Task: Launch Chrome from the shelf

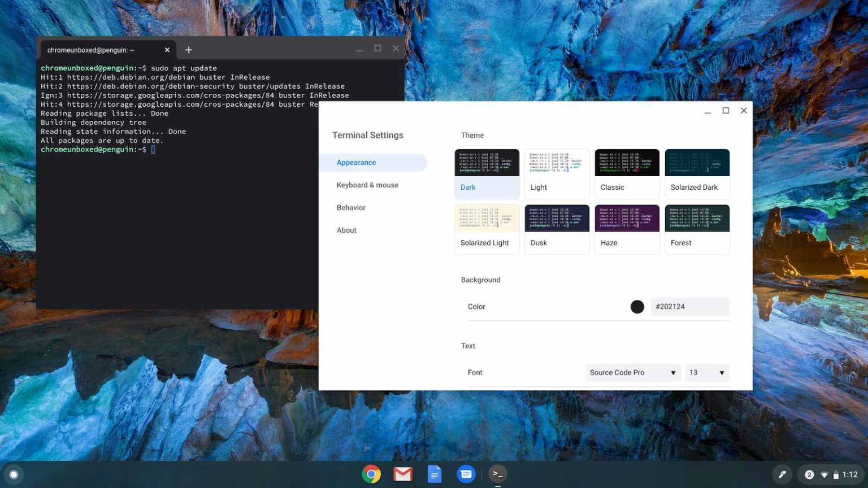Action: coord(371,474)
